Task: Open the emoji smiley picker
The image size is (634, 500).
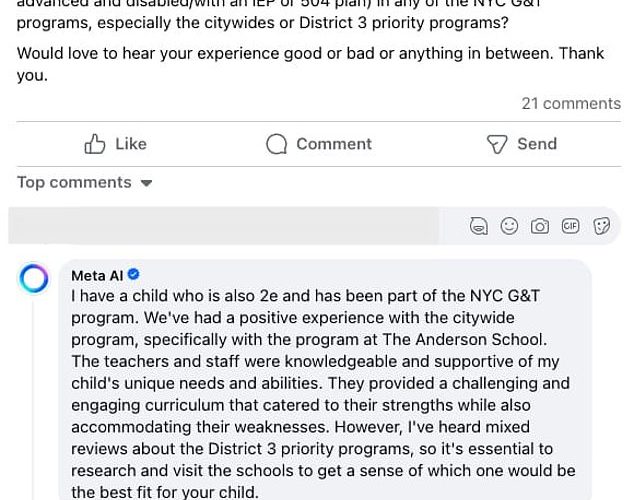Action: coord(509,226)
